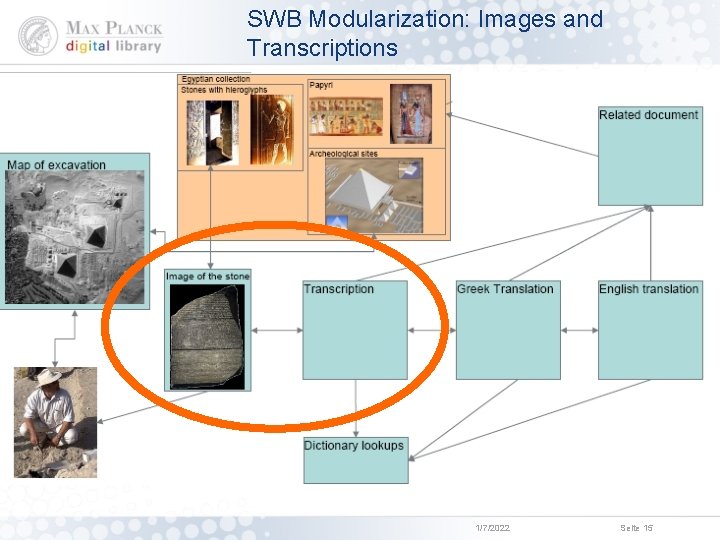Click the "Papyri" label
Screen dimensions: 720x540
point(321,85)
